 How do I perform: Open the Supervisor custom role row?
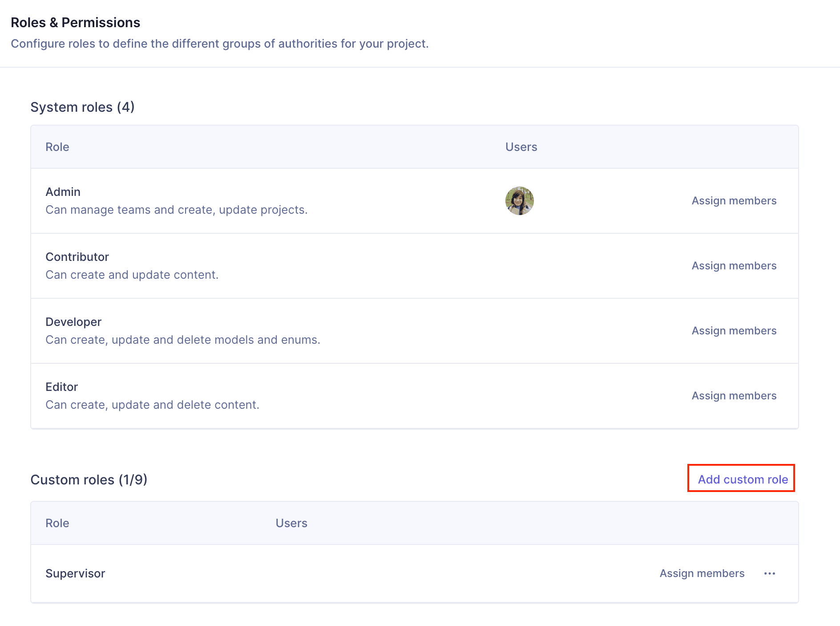click(75, 573)
